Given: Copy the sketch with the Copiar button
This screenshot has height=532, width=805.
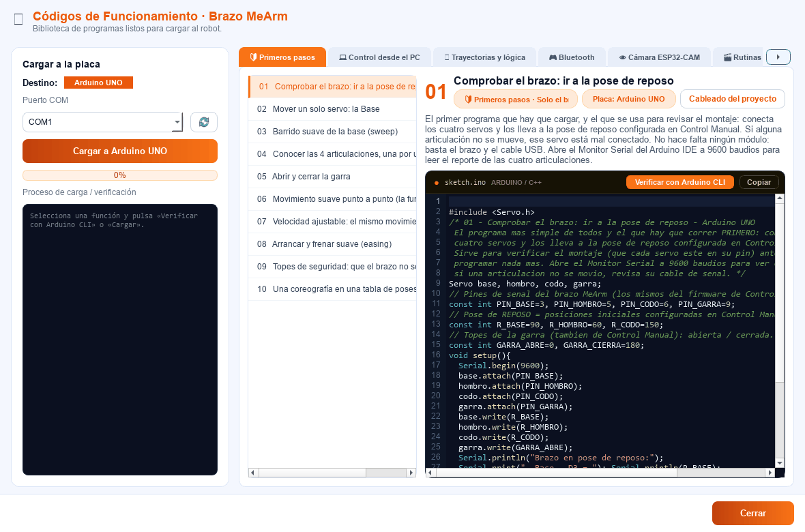Looking at the screenshot, I should pos(759,182).
